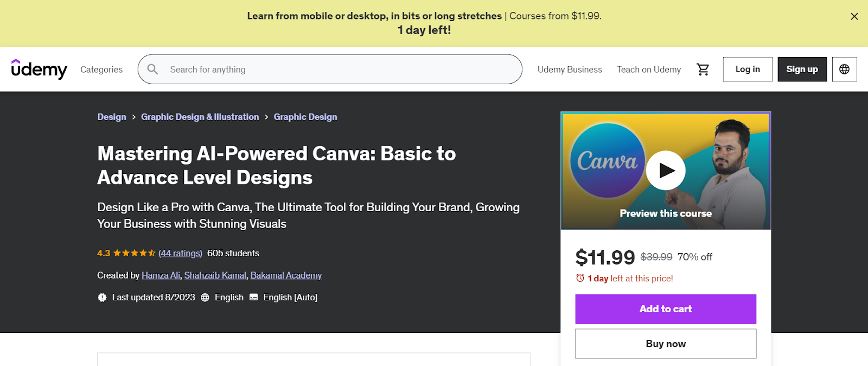Click the first breadcrumb chevron separator
Screen dimensions: 868x366
[x=133, y=117]
